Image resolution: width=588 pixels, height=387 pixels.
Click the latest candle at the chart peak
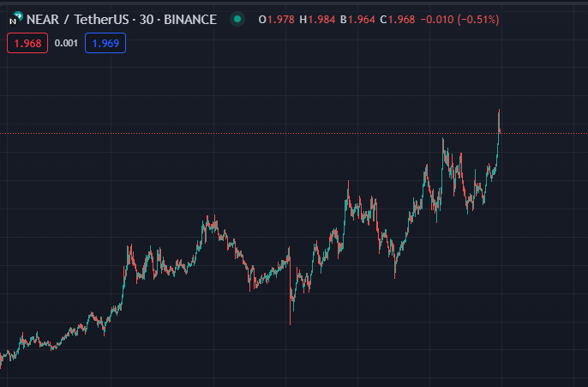tap(499, 122)
